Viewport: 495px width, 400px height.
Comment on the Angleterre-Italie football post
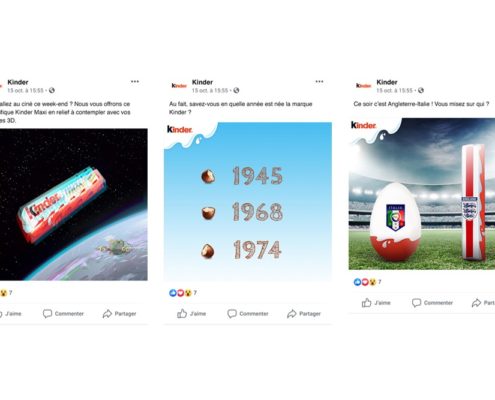click(x=432, y=303)
